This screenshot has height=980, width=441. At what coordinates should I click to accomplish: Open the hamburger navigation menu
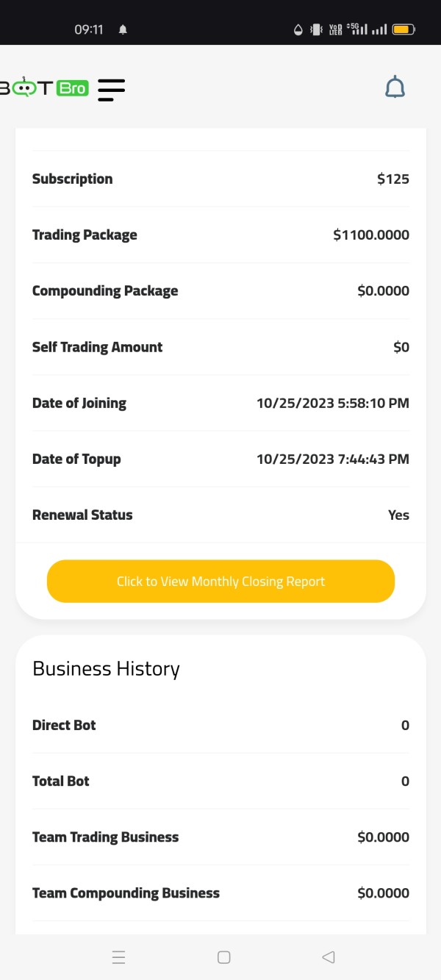coord(111,89)
